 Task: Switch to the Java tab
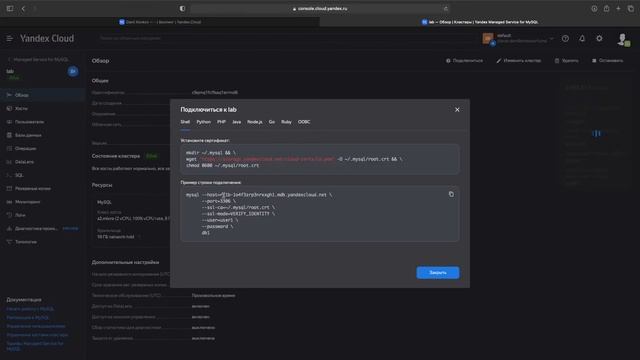tap(236, 122)
